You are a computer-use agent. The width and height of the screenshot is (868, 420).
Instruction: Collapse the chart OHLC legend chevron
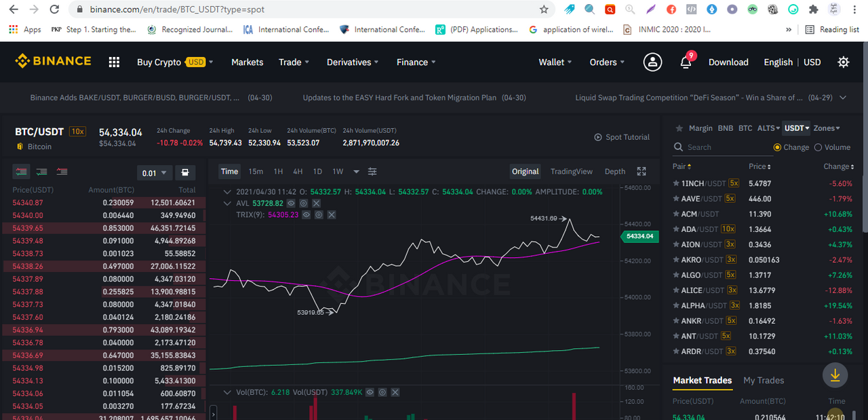tap(228, 192)
